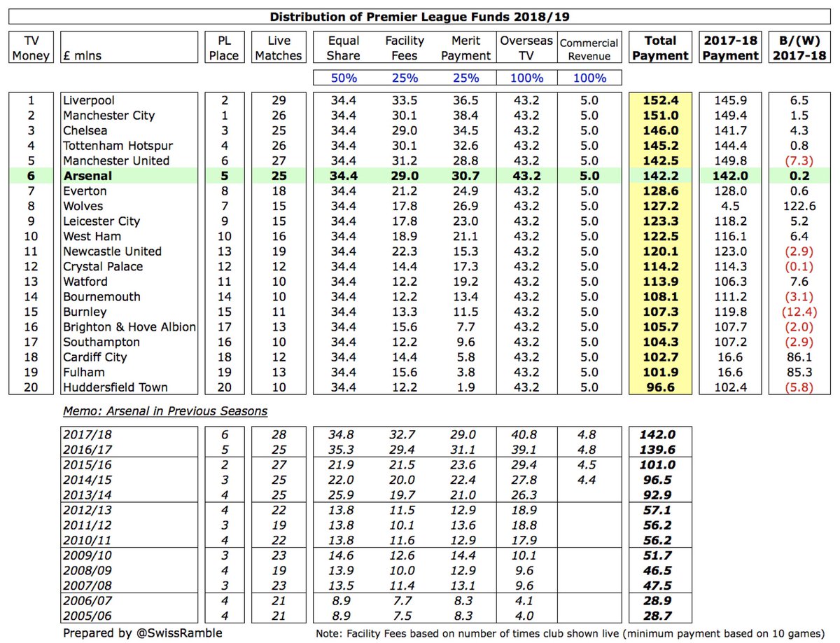Click Manchester United's B/(W) value '(7.3)'
This screenshot has width=840, height=643.
799,160
